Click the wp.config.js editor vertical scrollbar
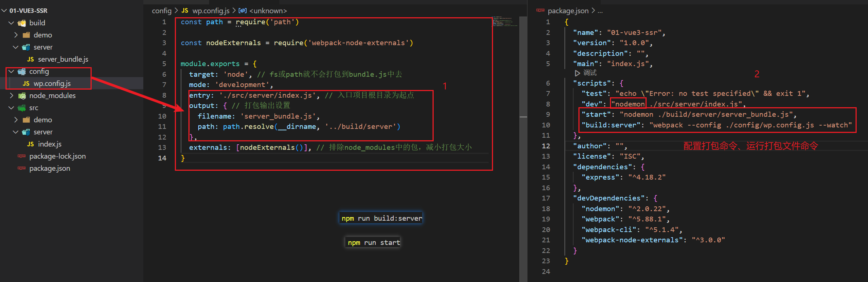868x282 pixels. [x=523, y=149]
